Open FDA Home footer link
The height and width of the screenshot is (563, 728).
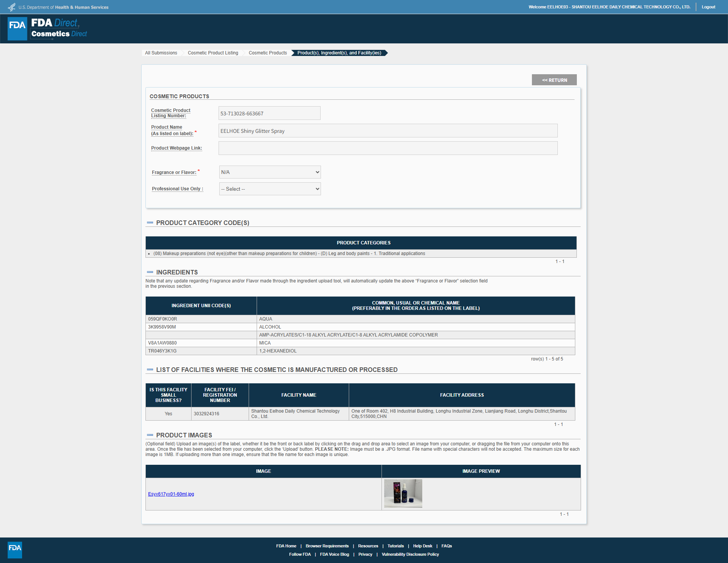[286, 546]
